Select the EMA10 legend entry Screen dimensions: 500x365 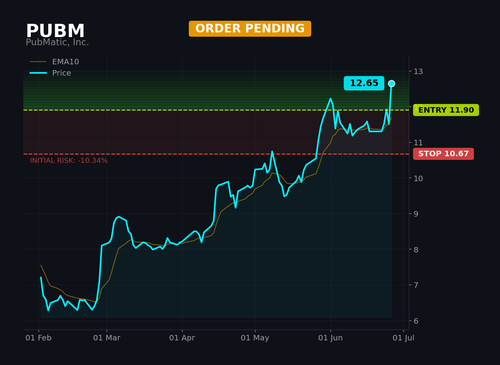(x=54, y=62)
